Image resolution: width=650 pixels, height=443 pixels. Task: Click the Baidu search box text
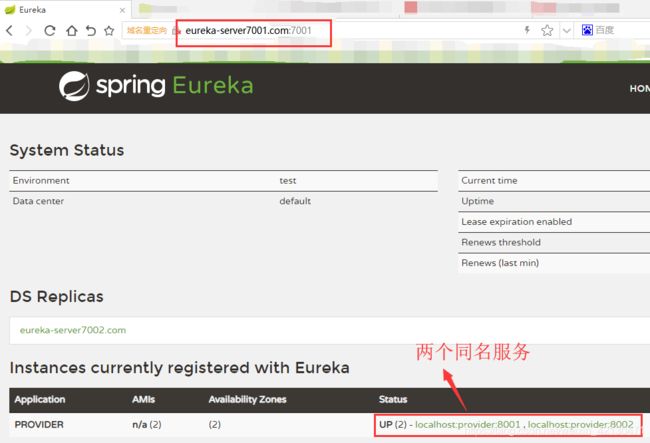(604, 30)
